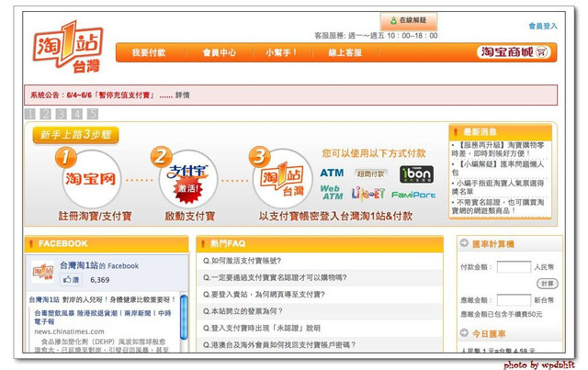Click the 會員登入 login link
The width and height of the screenshot is (588, 370).
point(543,26)
